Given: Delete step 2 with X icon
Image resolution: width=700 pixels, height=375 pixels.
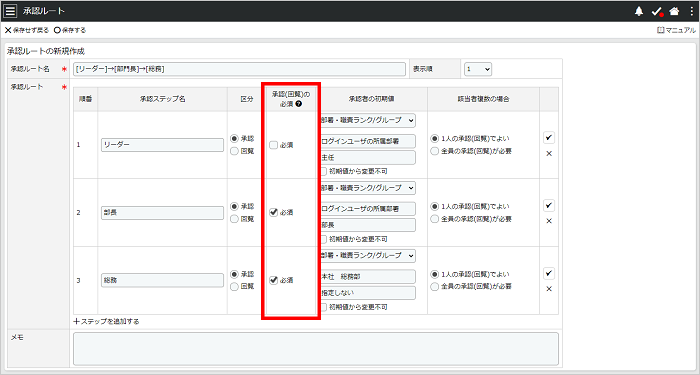Looking at the screenshot, I should [549, 221].
